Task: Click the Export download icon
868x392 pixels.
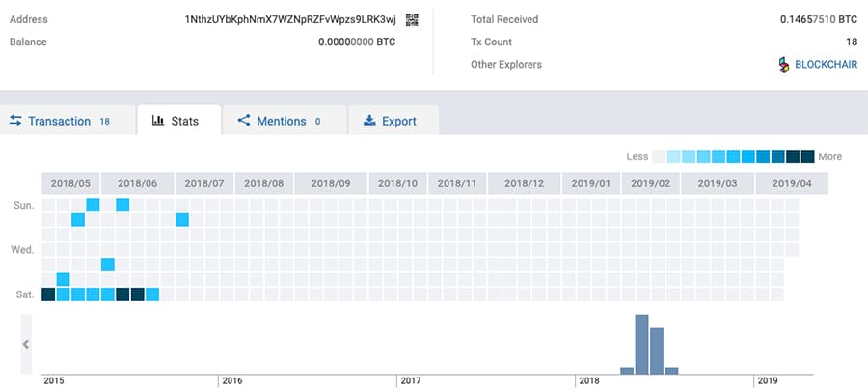Action: tap(369, 121)
